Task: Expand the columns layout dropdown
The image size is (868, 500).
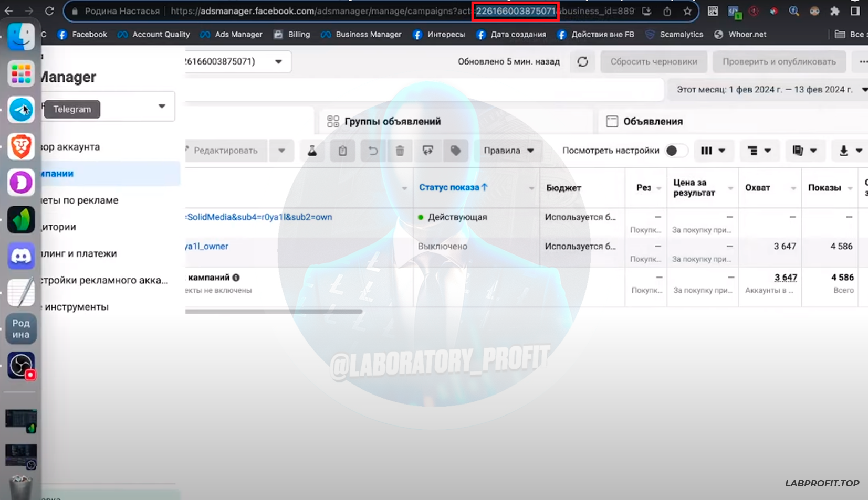Action: tap(713, 151)
